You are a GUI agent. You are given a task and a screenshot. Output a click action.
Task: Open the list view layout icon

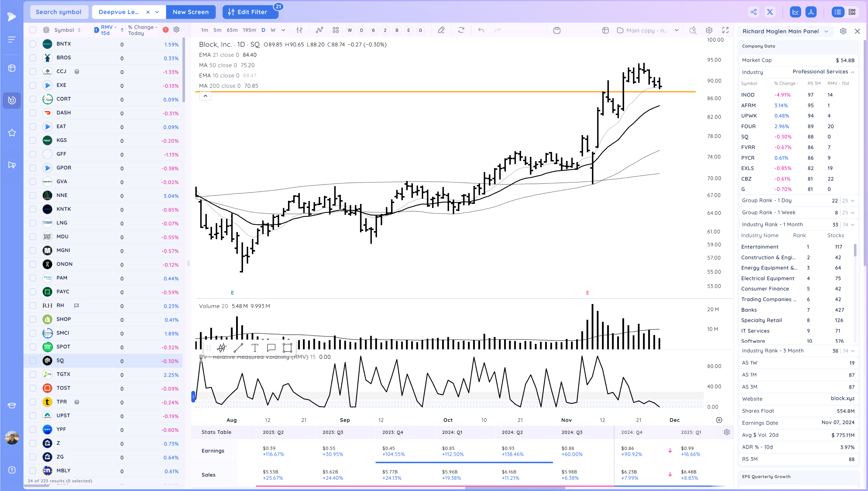click(838, 12)
